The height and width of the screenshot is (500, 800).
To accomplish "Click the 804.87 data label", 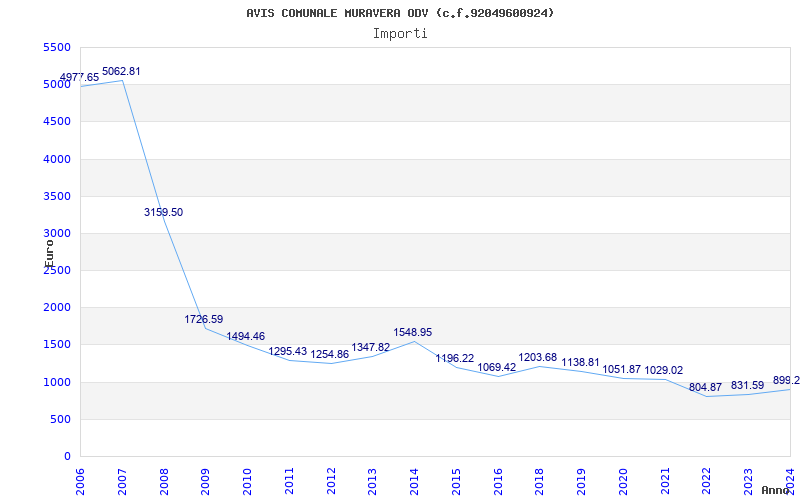I will point(706,387).
